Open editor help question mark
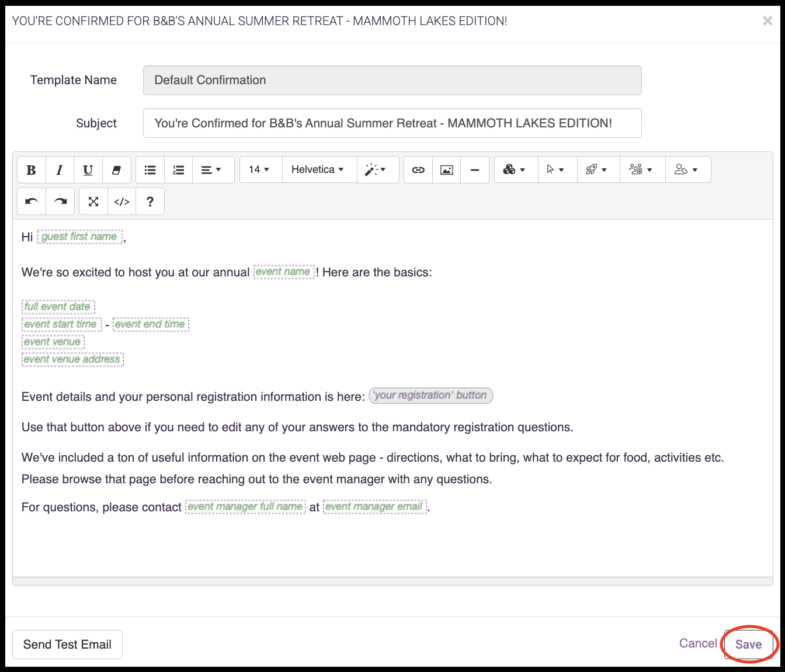 coord(150,202)
